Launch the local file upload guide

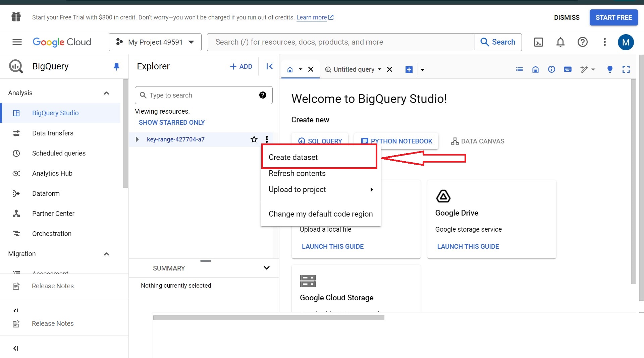point(333,246)
